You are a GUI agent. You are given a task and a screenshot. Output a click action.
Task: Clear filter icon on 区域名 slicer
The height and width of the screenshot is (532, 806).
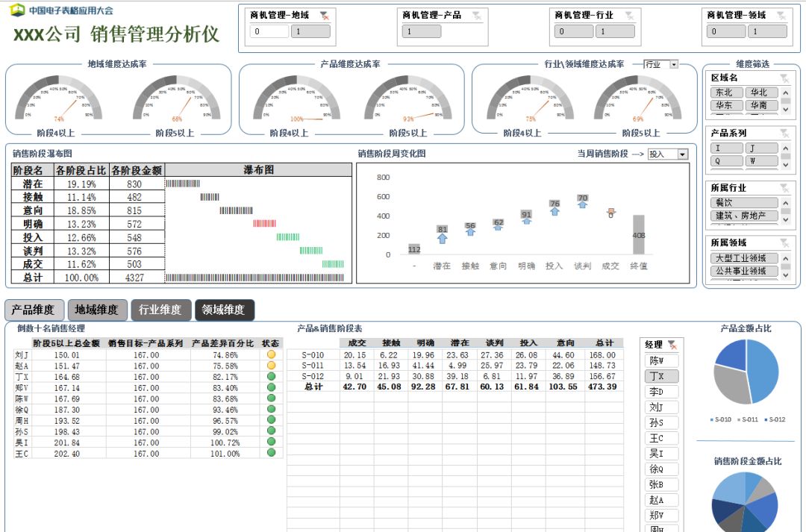(784, 78)
